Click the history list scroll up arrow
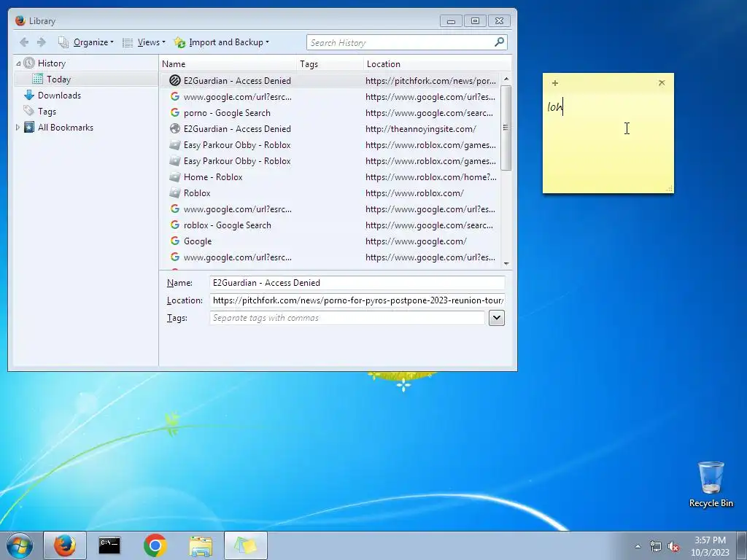Viewport: 747px width, 560px height. point(506,79)
